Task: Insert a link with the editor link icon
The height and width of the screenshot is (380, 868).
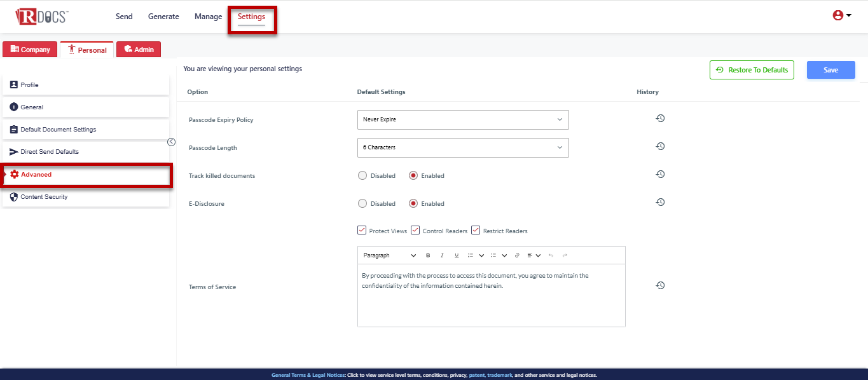Action: click(x=517, y=255)
